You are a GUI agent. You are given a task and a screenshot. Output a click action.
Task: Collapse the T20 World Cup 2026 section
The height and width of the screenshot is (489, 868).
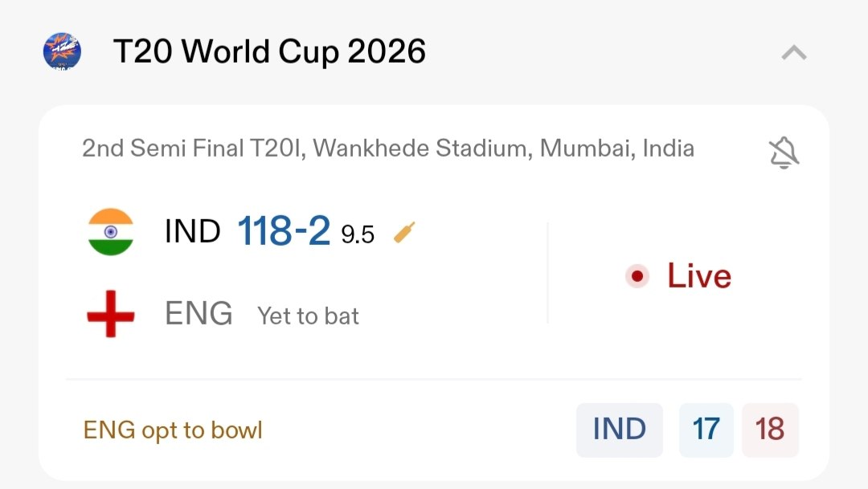coord(793,53)
